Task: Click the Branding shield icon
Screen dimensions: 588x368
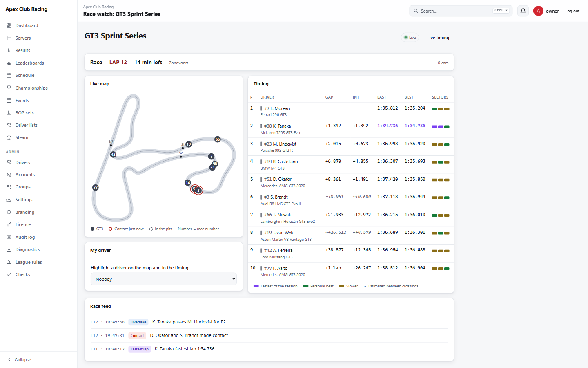Action: click(9, 212)
